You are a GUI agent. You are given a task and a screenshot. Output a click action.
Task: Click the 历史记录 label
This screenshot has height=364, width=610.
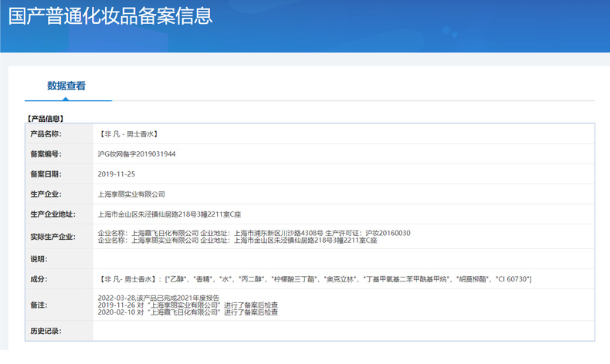[x=46, y=331]
